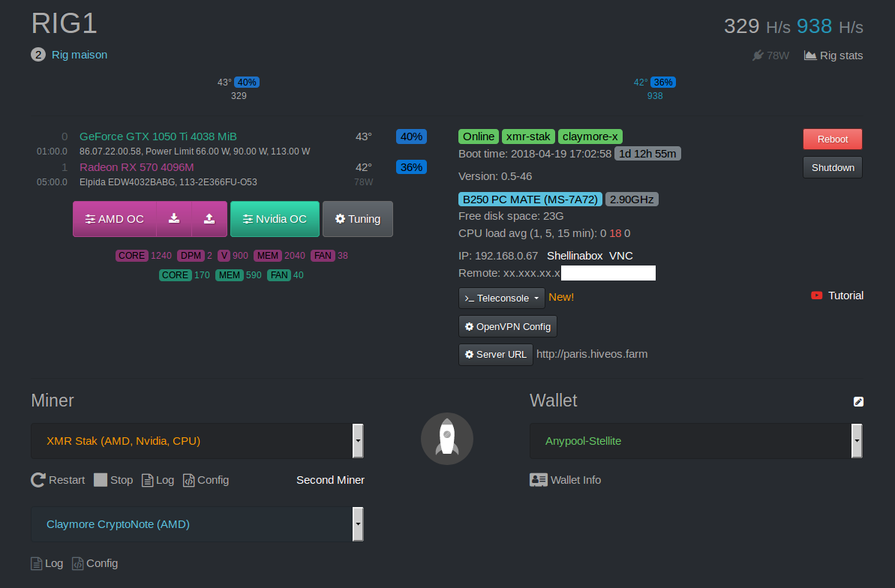Open the Rig stats chart
The height and width of the screenshot is (588, 895).
[833, 55]
